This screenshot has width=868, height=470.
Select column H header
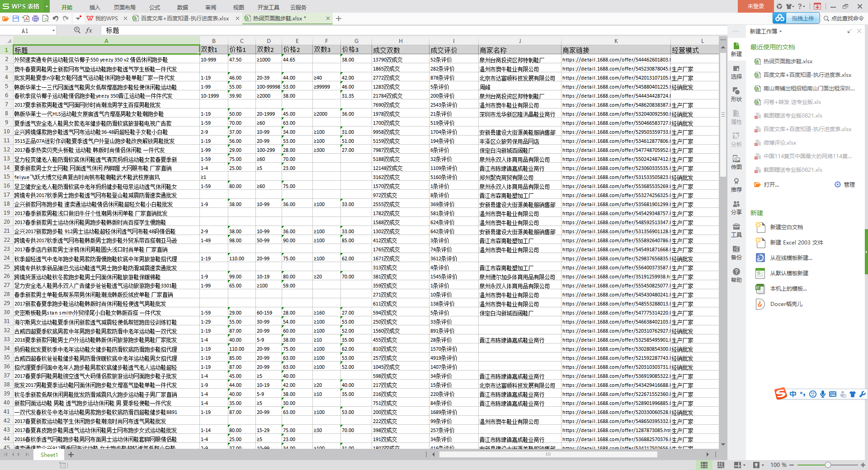[x=400, y=41]
